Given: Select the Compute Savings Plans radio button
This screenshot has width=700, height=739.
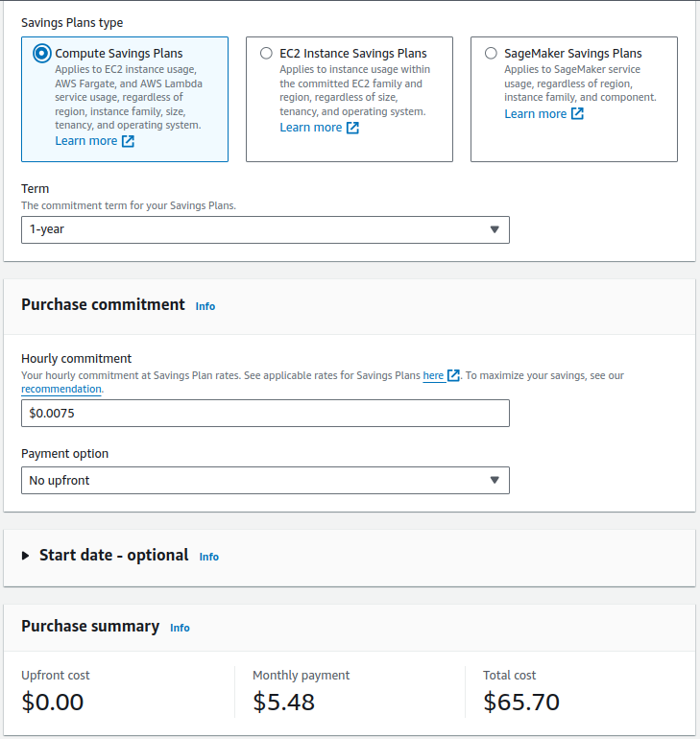Looking at the screenshot, I should 41,53.
